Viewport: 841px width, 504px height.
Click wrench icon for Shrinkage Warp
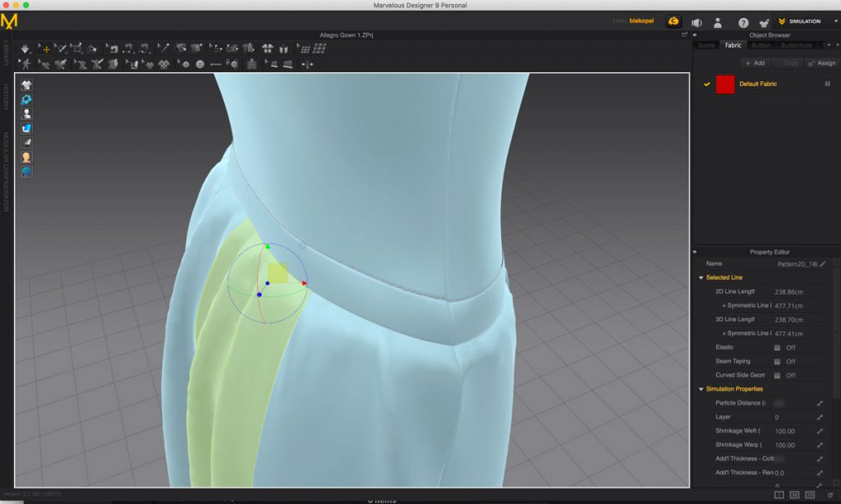coord(820,445)
